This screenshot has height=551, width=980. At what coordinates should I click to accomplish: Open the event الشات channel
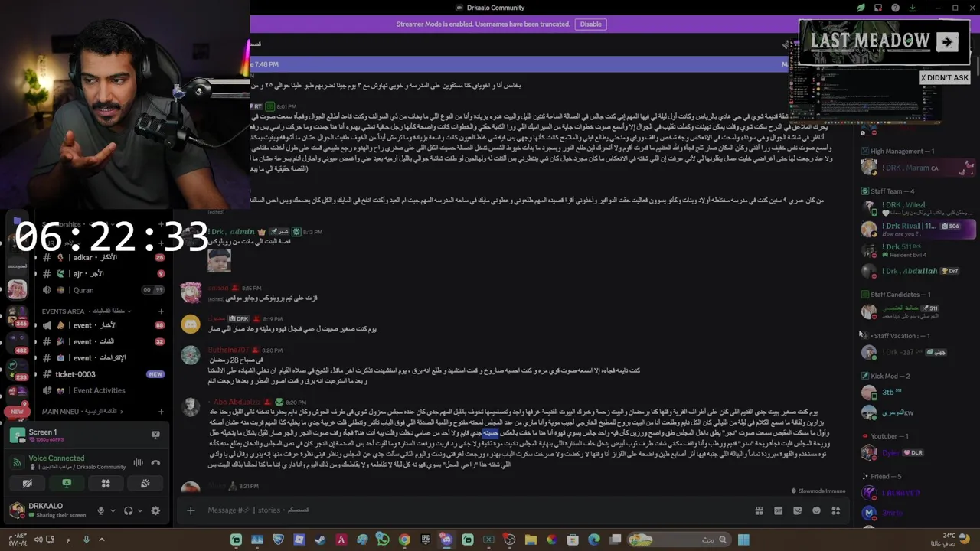103,341
